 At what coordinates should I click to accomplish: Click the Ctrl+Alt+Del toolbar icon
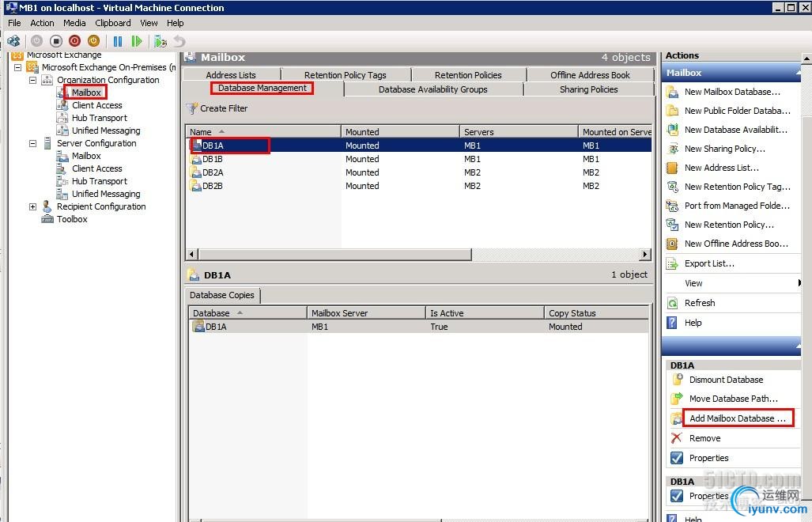pos(14,41)
